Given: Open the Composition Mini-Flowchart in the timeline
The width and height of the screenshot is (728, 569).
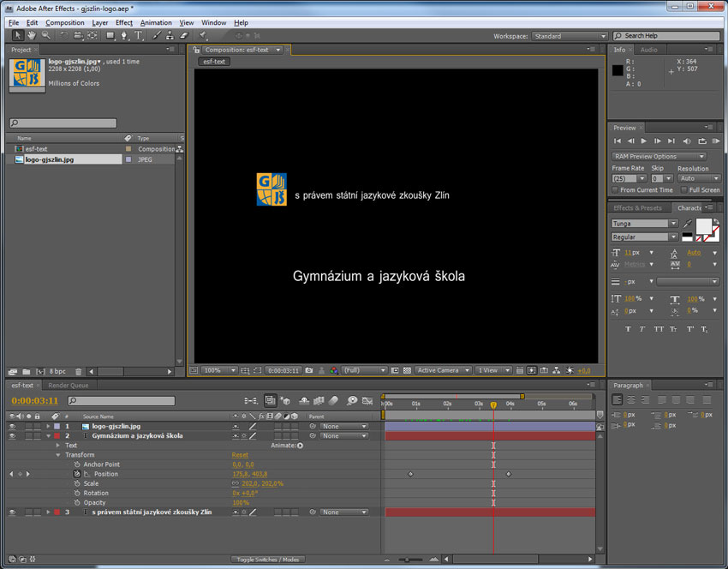Looking at the screenshot, I should point(251,400).
